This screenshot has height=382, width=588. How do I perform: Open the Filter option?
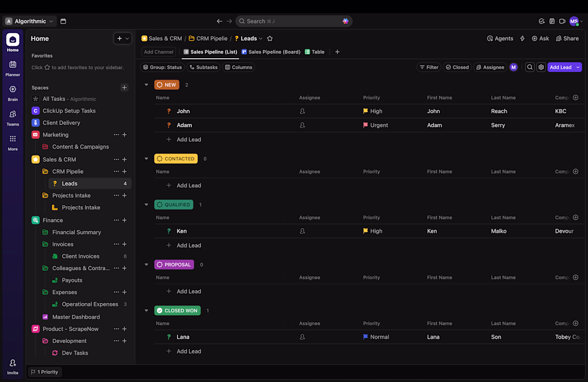click(429, 67)
